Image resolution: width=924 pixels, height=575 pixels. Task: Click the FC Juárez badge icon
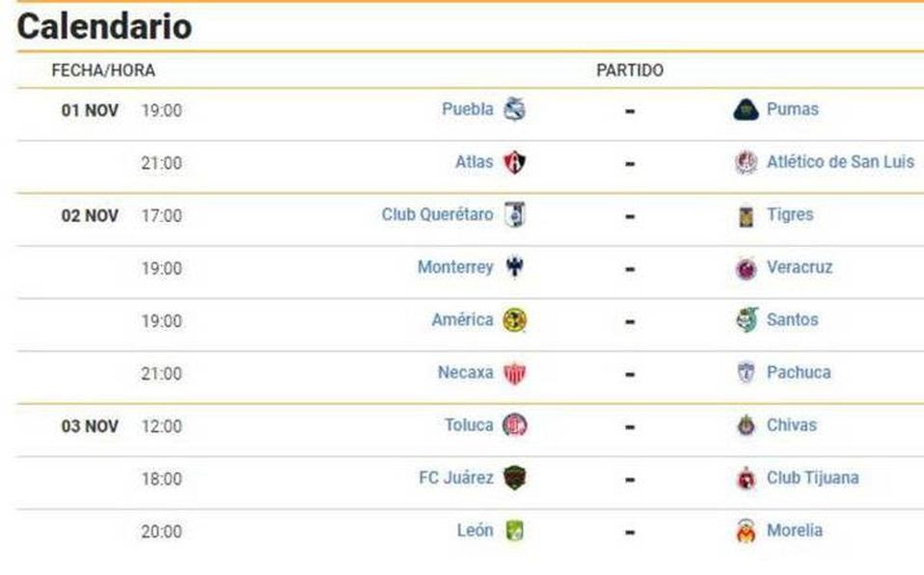pos(514,478)
